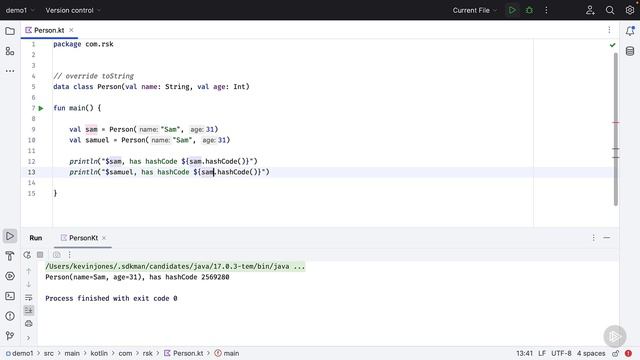Toggle scroll to end in Run console

(x=29, y=311)
